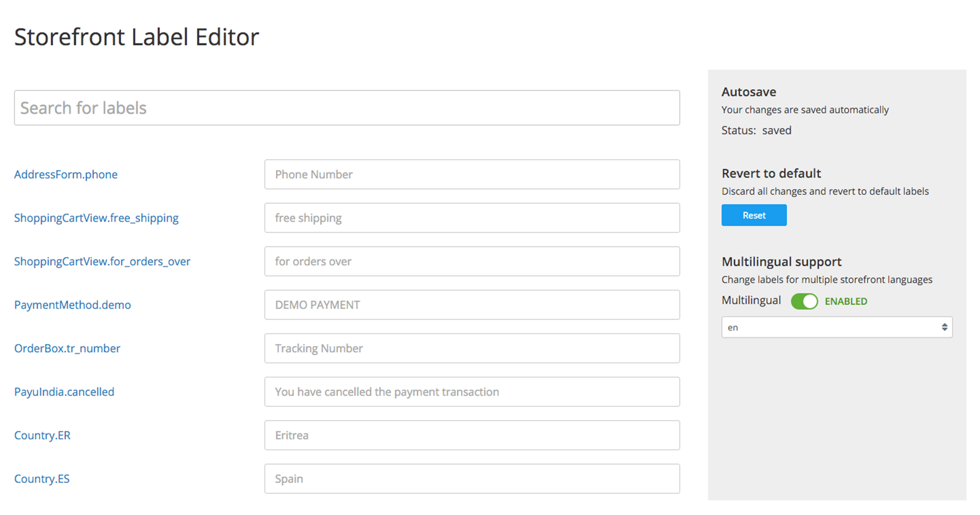Click the Search for labels field
This screenshot has width=980, height=515.
347,108
